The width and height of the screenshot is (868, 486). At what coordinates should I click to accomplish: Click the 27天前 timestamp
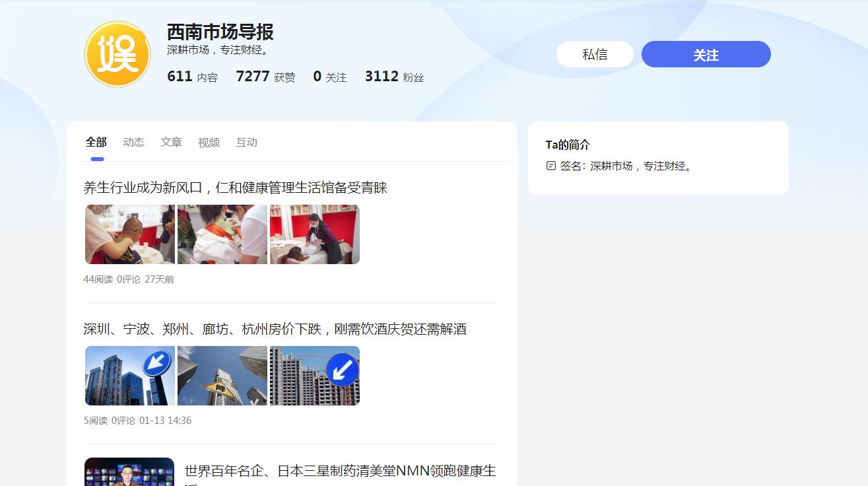click(159, 279)
